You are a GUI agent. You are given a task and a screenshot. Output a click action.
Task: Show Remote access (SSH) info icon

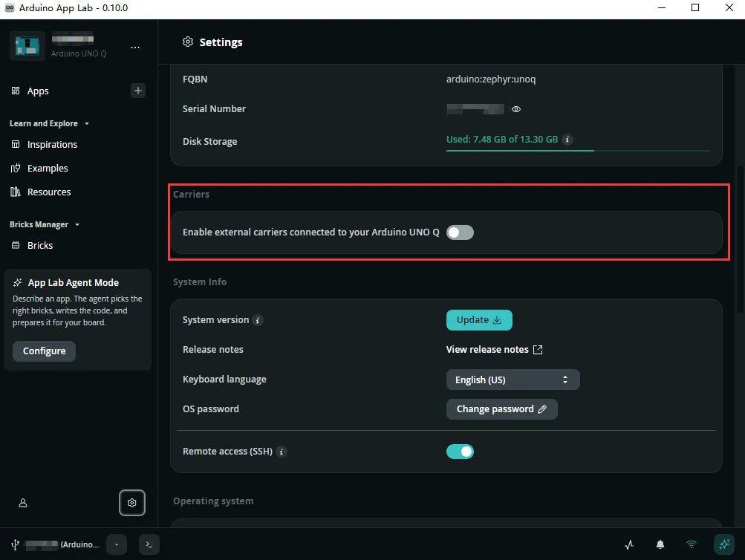[282, 452]
